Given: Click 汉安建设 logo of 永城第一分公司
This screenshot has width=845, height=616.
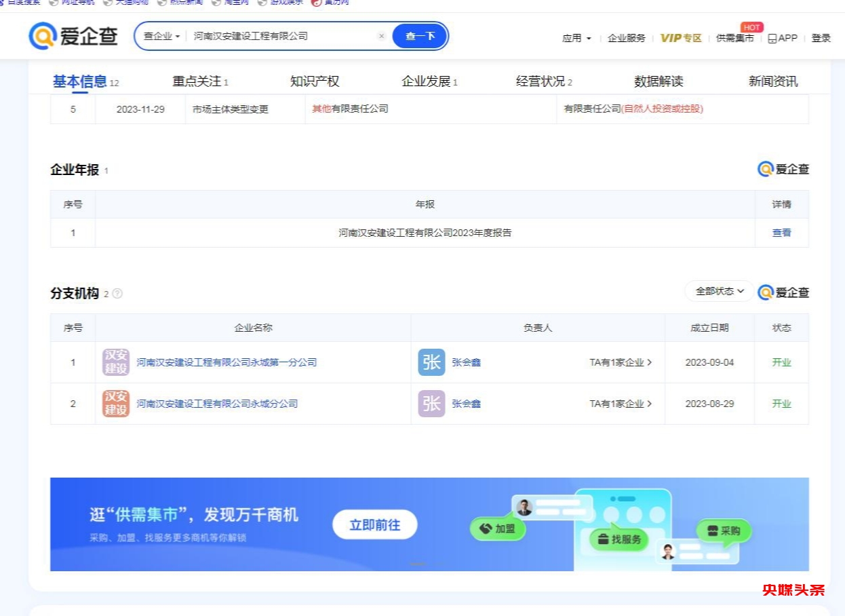Looking at the screenshot, I should pos(116,362).
